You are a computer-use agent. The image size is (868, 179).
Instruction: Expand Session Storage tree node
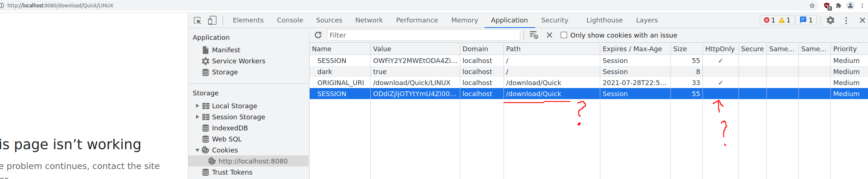point(198,117)
